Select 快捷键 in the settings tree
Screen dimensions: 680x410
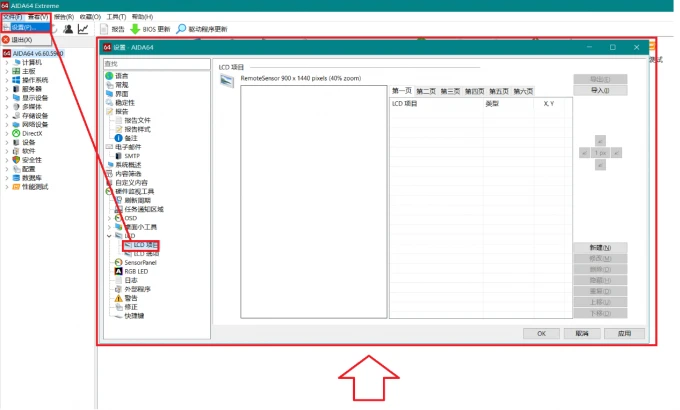point(134,316)
